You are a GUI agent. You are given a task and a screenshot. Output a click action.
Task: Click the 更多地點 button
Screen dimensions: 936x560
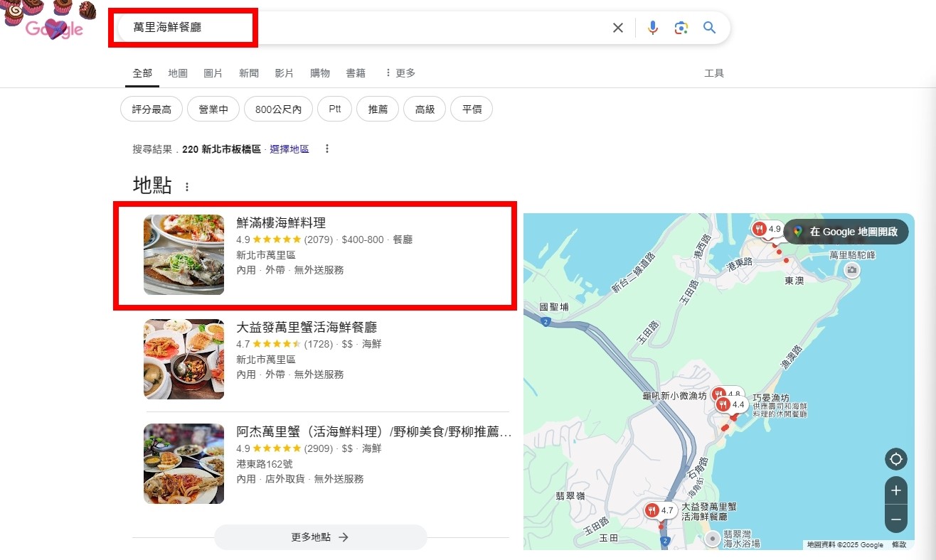pos(320,537)
